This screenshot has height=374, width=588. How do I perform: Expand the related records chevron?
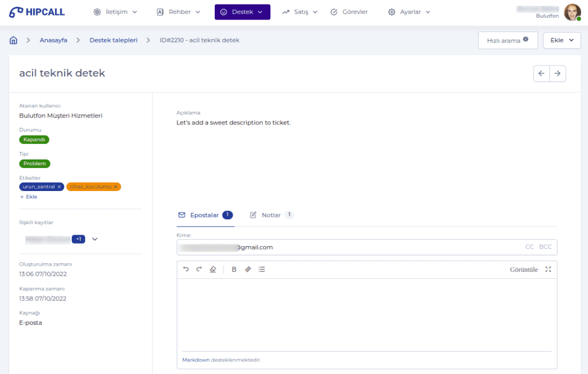95,239
